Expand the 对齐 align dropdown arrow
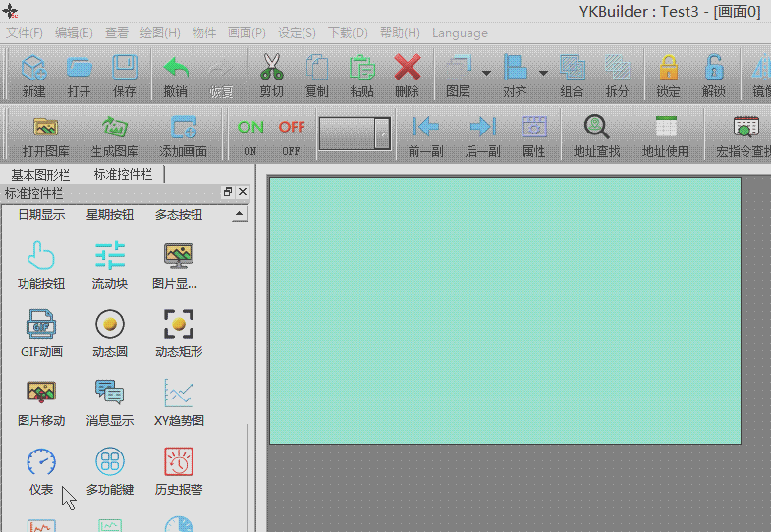771x532 pixels. 543,72
